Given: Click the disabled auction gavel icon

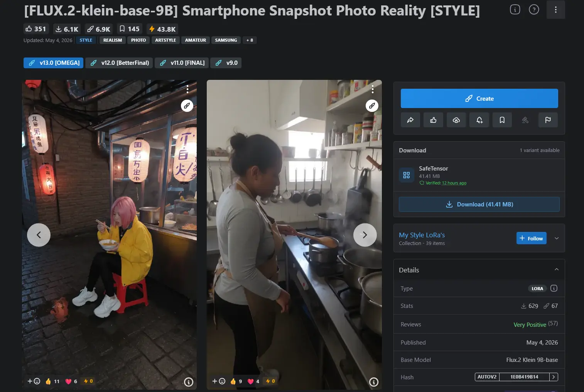Looking at the screenshot, I should coord(525,120).
